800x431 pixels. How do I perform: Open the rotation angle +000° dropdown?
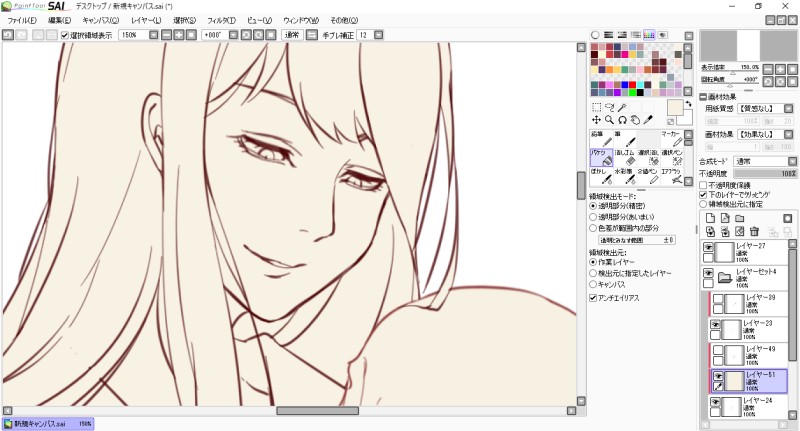(233, 35)
